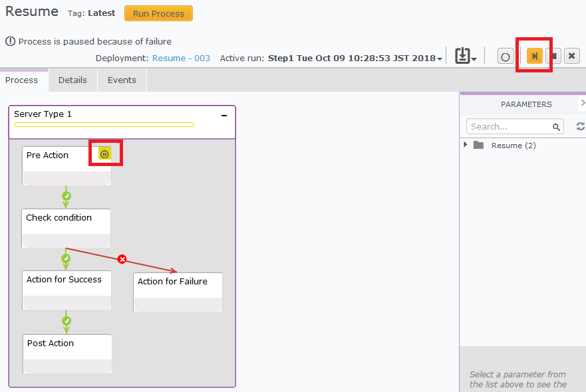
Task: Click the circular debug-mode icon in toolbar
Action: 506,56
